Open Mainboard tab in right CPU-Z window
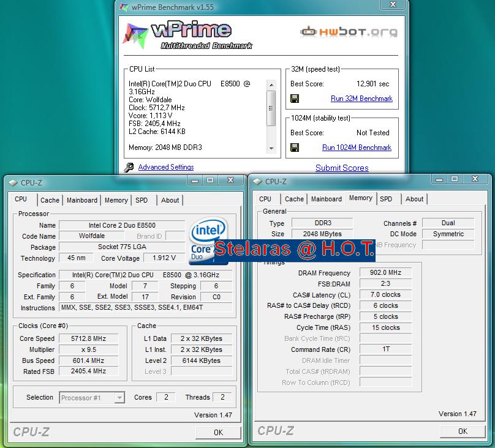 (x=327, y=199)
